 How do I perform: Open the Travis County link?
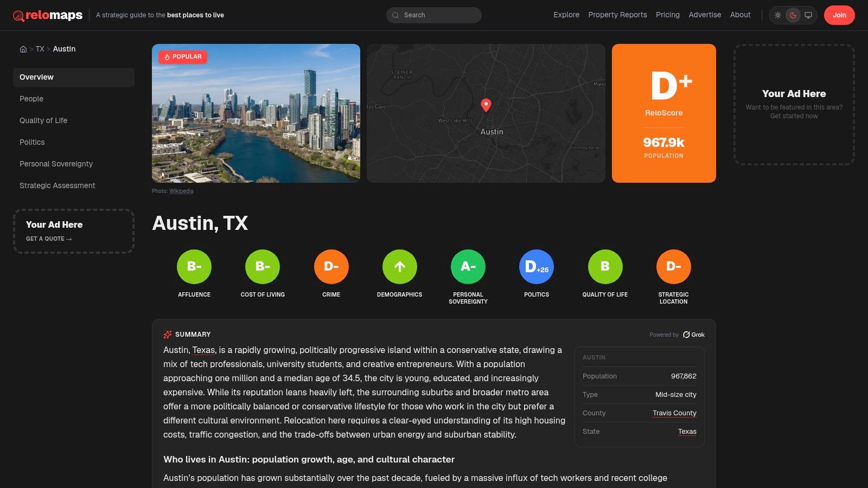point(674,413)
